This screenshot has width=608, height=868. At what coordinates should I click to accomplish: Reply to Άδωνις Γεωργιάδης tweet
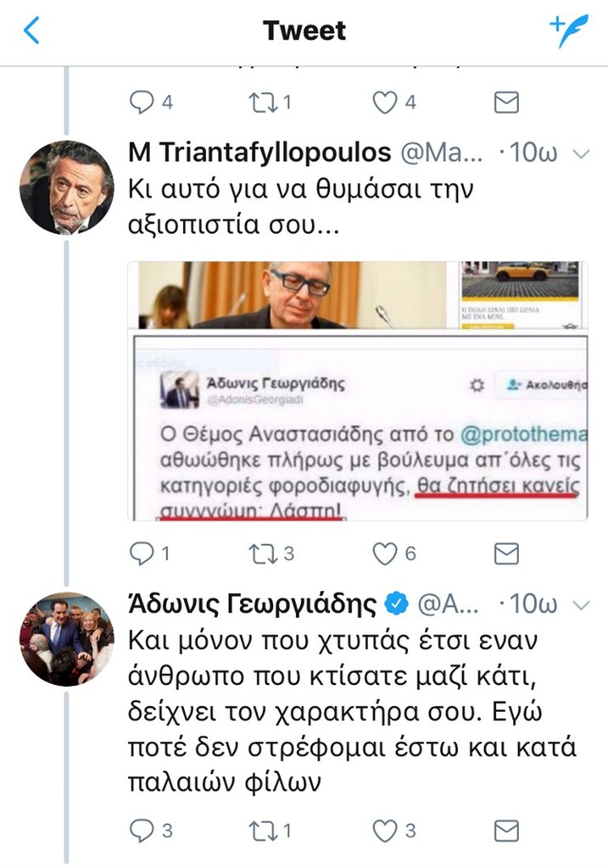point(140,830)
